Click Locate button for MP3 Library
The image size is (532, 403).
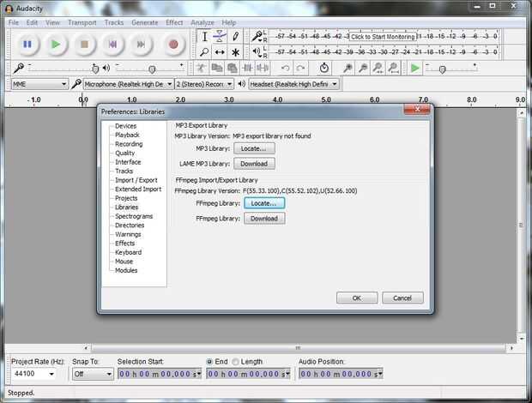(254, 148)
